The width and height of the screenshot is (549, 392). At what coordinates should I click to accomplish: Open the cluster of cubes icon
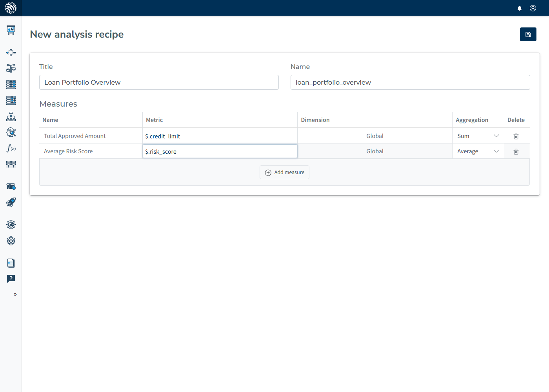[x=11, y=241]
